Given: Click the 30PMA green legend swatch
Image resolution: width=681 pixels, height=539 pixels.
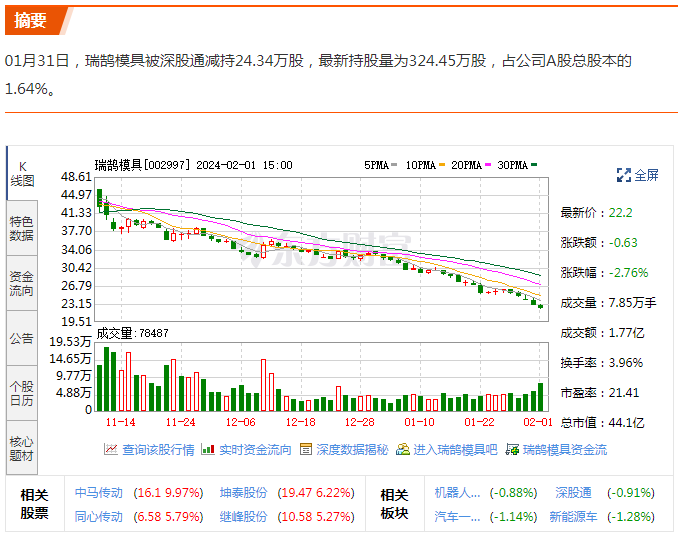Looking at the screenshot, I should pos(534,165).
